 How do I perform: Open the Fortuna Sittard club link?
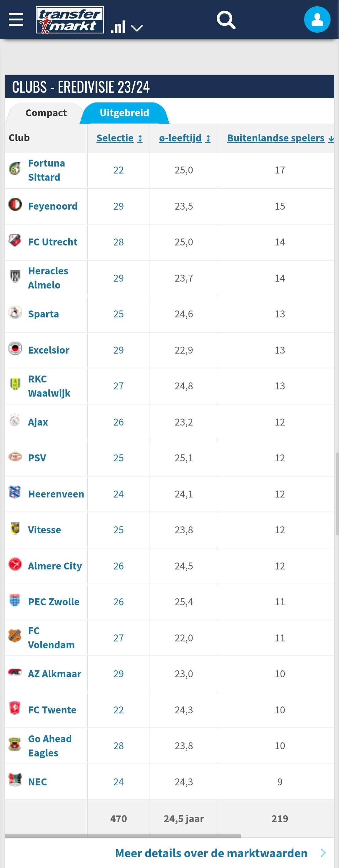(x=46, y=170)
